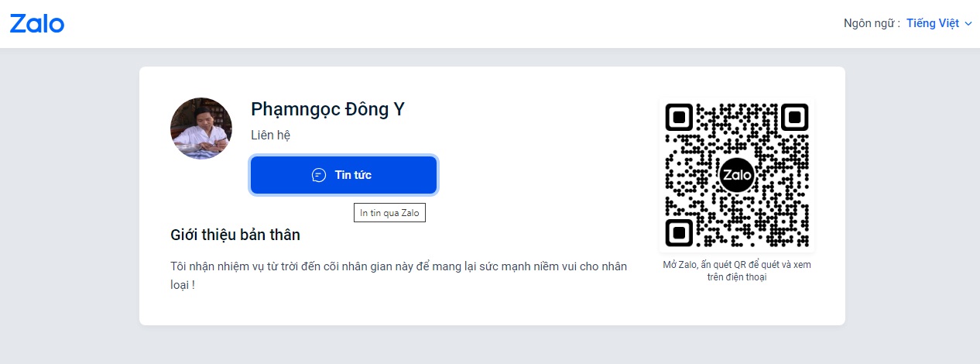This screenshot has width=980, height=364.
Task: Expand the language chevron arrow
Action: click(x=968, y=24)
